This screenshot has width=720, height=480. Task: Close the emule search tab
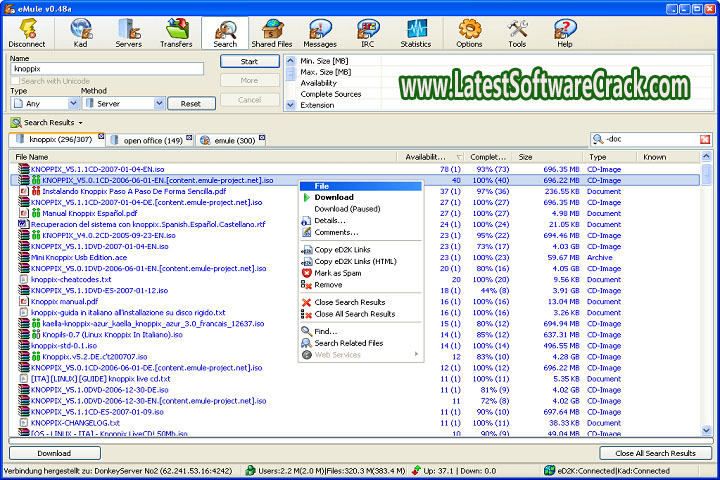pyautogui.click(x=262, y=137)
